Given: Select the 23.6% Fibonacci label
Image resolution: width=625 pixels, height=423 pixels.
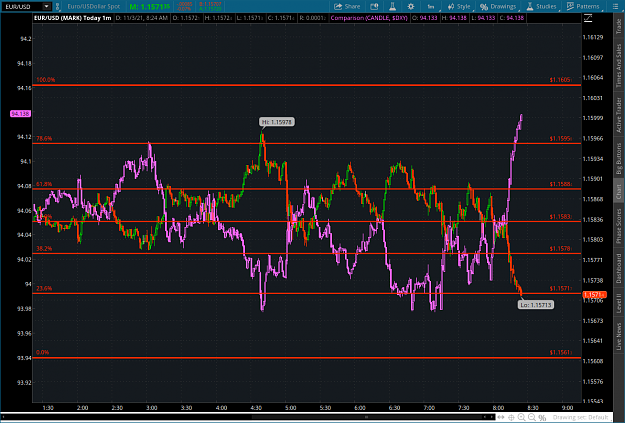Looking at the screenshot, I should click(44, 288).
